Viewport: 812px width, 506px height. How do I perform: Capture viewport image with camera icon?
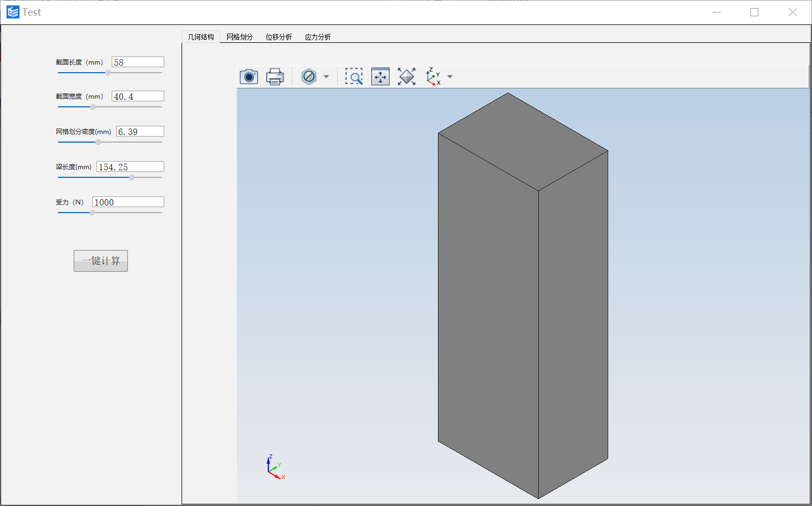(249, 76)
